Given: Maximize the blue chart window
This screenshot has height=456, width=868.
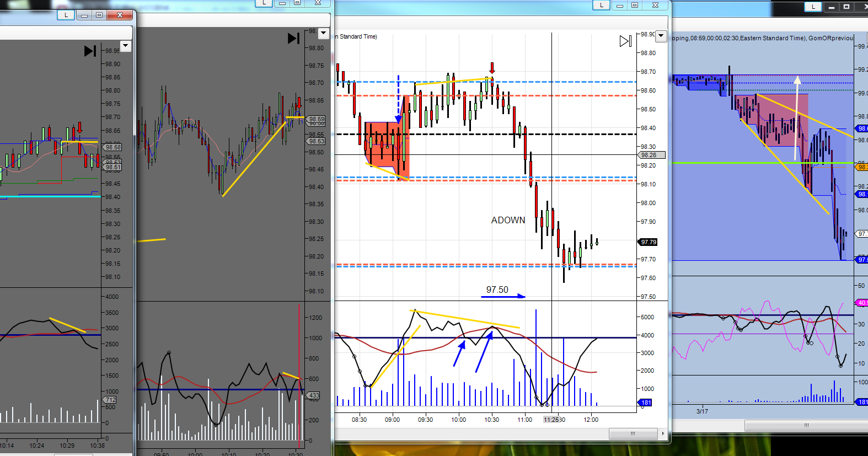Looking at the screenshot, I should (846, 7).
